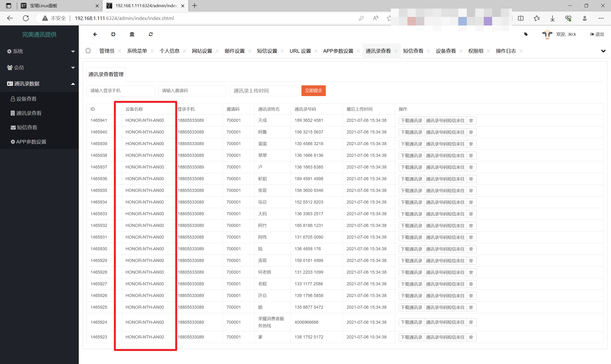Click 通讯录号码短信来往 for record 1465932
The height and width of the screenshot is (364, 611).
click(x=445, y=226)
